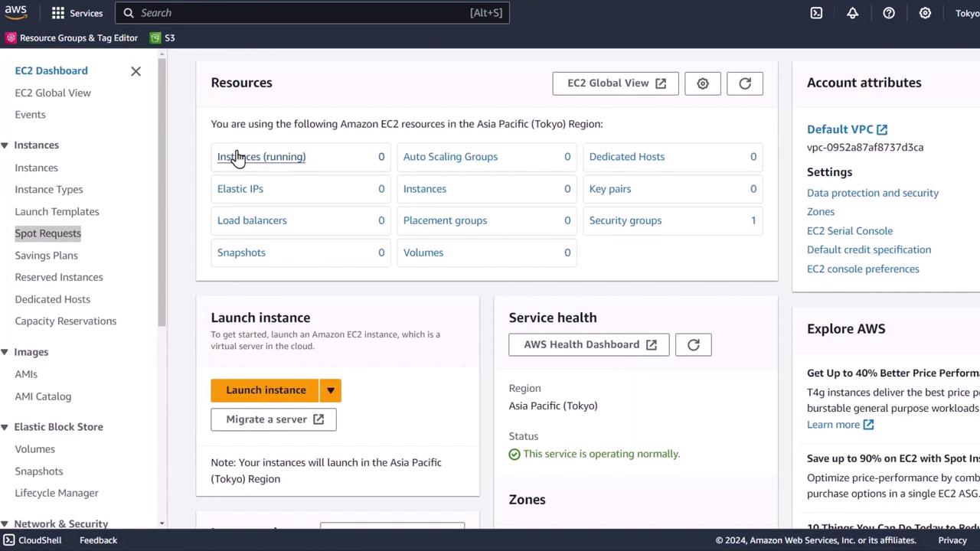This screenshot has height=551, width=980.
Task: Collapse the Instances navigation section
Action: point(5,145)
